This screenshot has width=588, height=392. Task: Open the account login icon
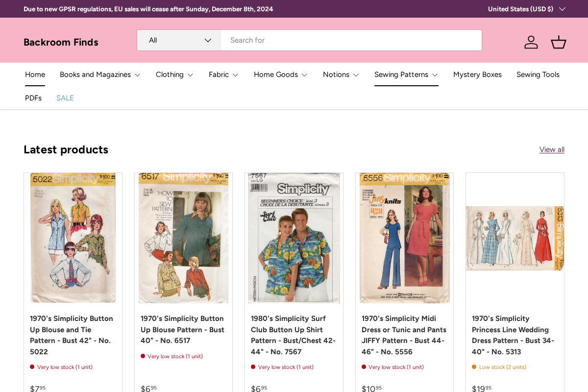[531, 42]
